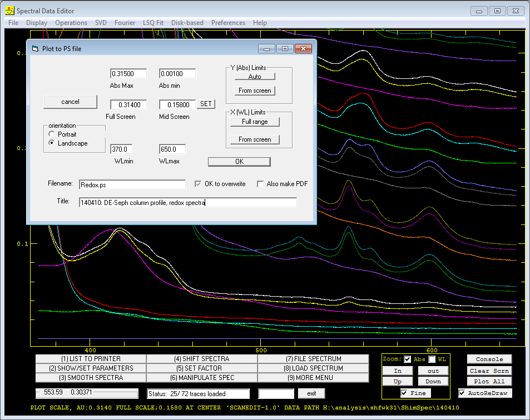Click the Zoom In button
This screenshot has height=420, width=530.
[398, 371]
